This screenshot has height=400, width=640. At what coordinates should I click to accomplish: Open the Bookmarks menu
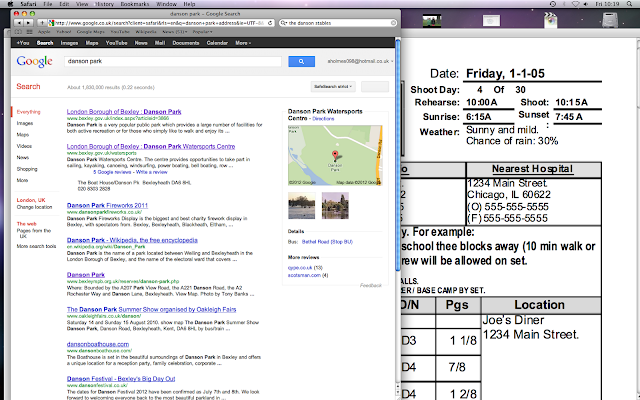coord(135,4)
